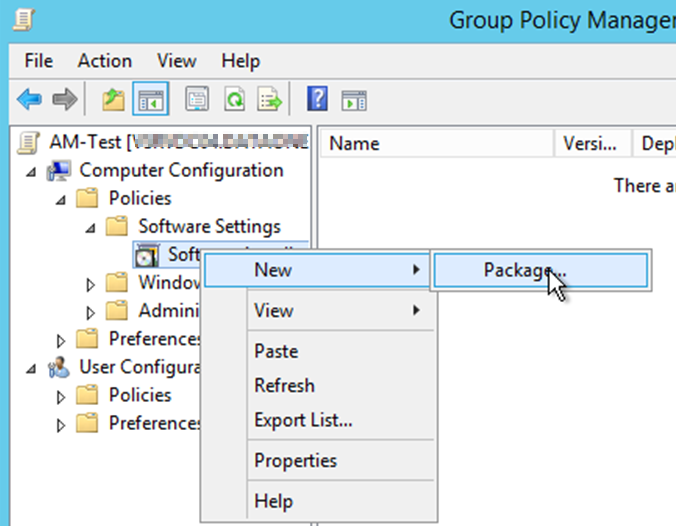Toggle Show/Hide Action Pane icon

coord(354,99)
